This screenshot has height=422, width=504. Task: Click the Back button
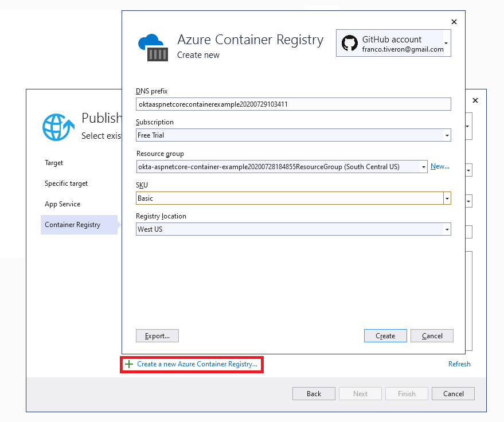tap(314, 393)
